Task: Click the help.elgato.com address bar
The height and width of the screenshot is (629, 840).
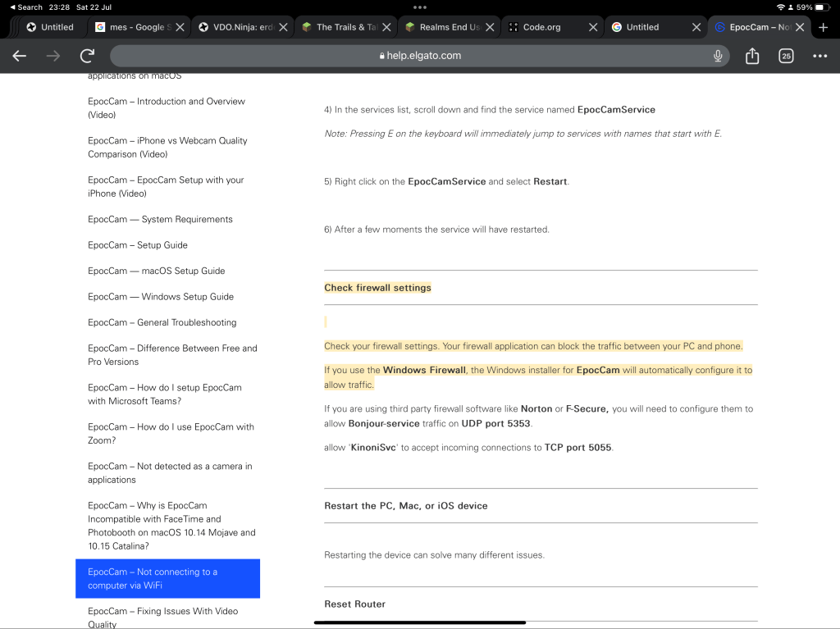Action: click(419, 56)
